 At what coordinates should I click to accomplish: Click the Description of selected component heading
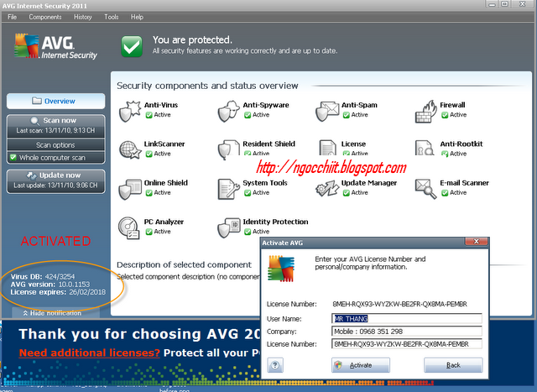click(185, 265)
